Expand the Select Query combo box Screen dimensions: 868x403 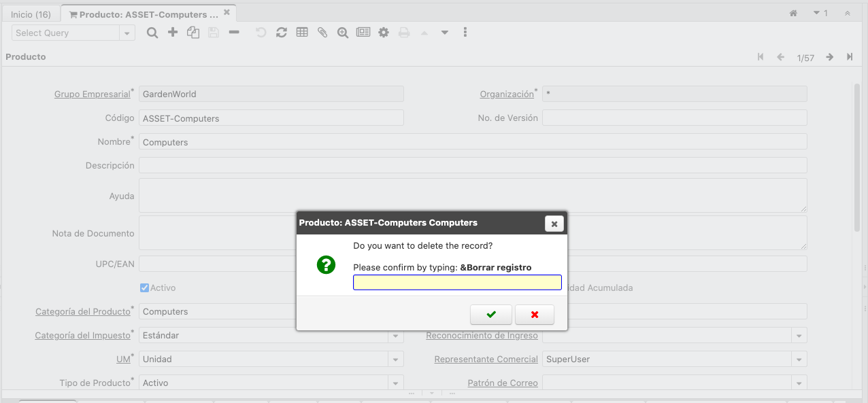(127, 33)
